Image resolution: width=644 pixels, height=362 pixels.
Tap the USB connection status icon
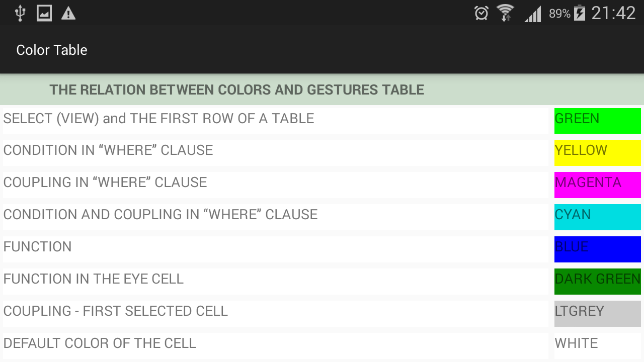[20, 14]
